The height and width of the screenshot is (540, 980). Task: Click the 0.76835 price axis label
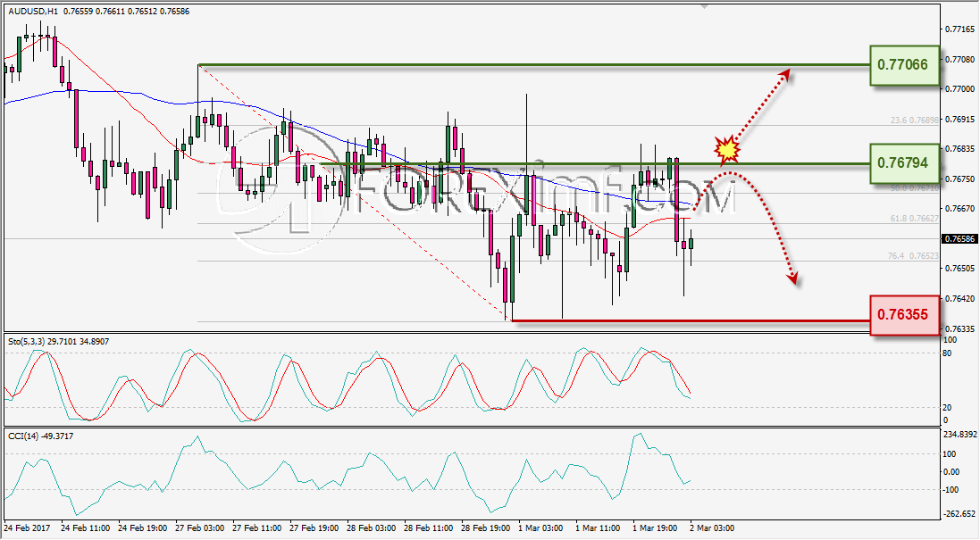959,148
